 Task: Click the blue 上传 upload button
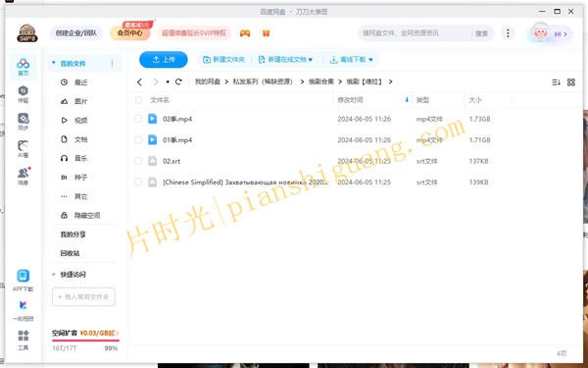click(164, 59)
